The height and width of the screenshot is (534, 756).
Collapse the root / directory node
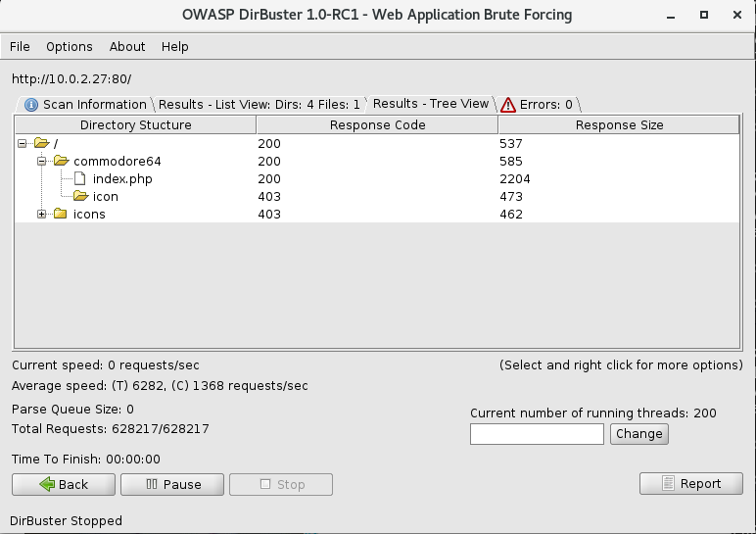click(23, 143)
